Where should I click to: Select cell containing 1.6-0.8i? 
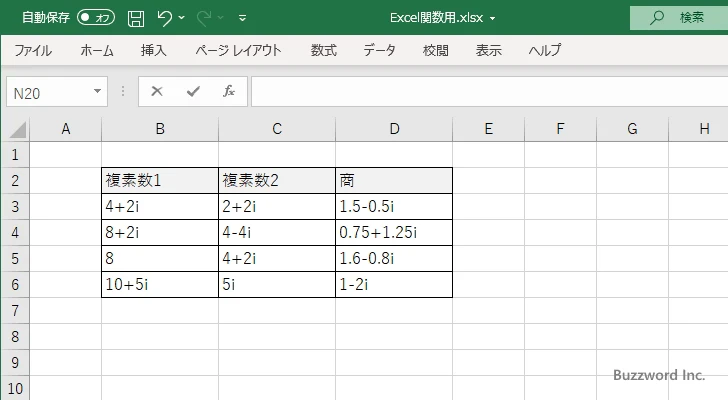point(394,258)
